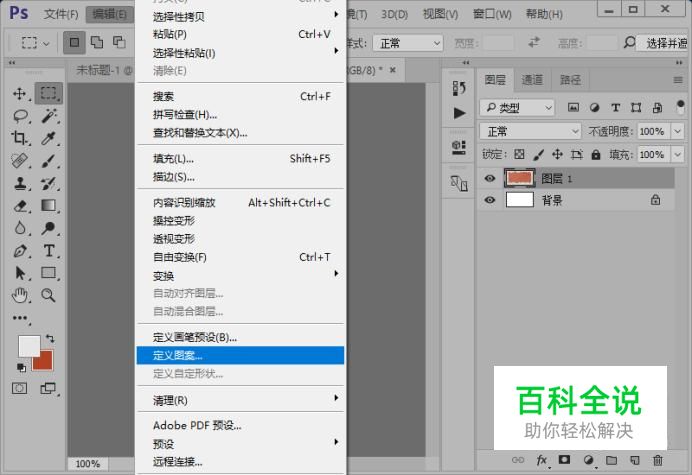
Task: Click background red color swatch
Action: tap(45, 363)
